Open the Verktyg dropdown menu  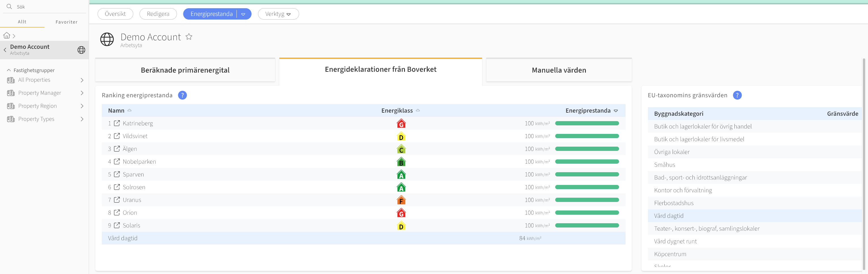click(278, 14)
